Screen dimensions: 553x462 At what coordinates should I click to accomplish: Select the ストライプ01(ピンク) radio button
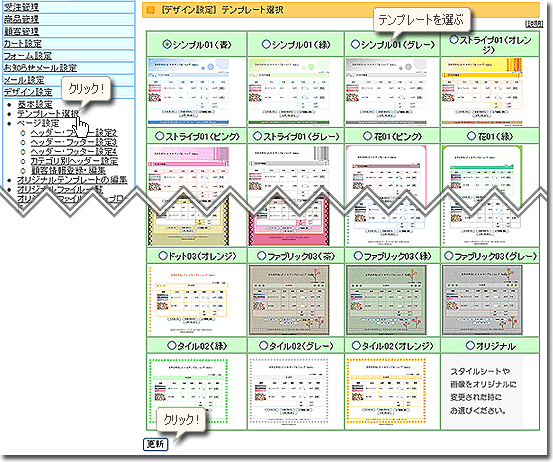click(x=160, y=136)
